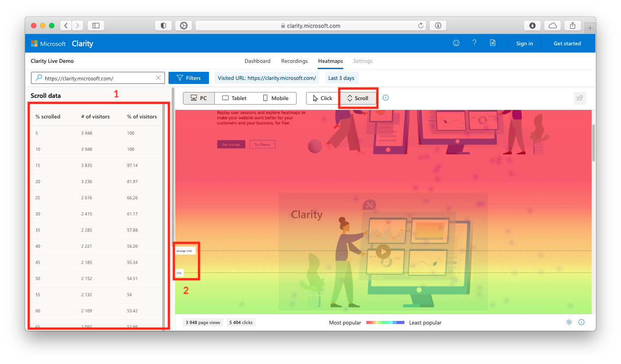The height and width of the screenshot is (364, 621).
Task: Click the 3 948 page views badge
Action: coord(203,322)
